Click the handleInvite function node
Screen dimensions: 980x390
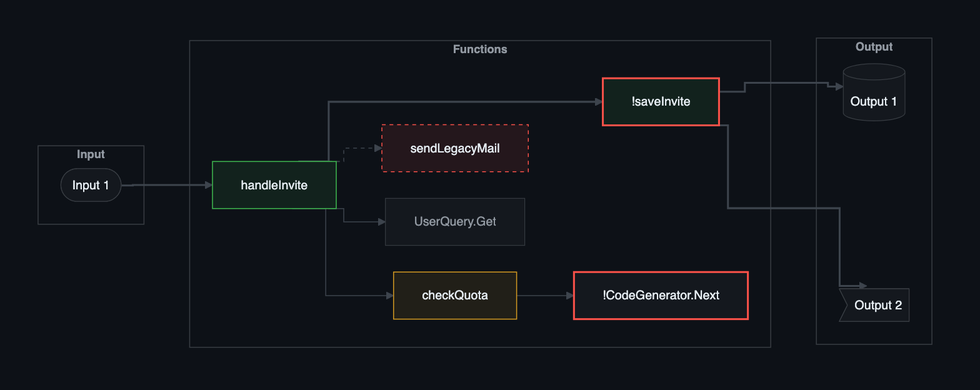click(274, 185)
